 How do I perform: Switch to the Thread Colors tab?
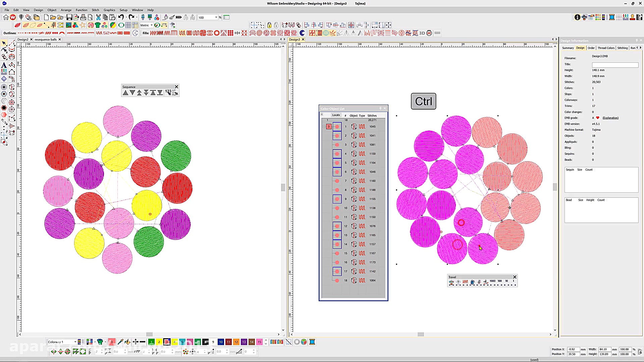coord(606,48)
